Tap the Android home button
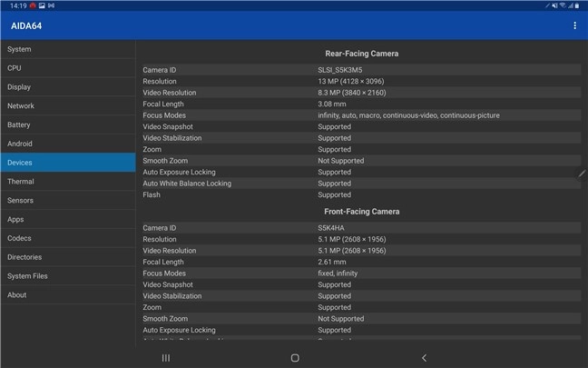The width and height of the screenshot is (588, 368). [295, 358]
